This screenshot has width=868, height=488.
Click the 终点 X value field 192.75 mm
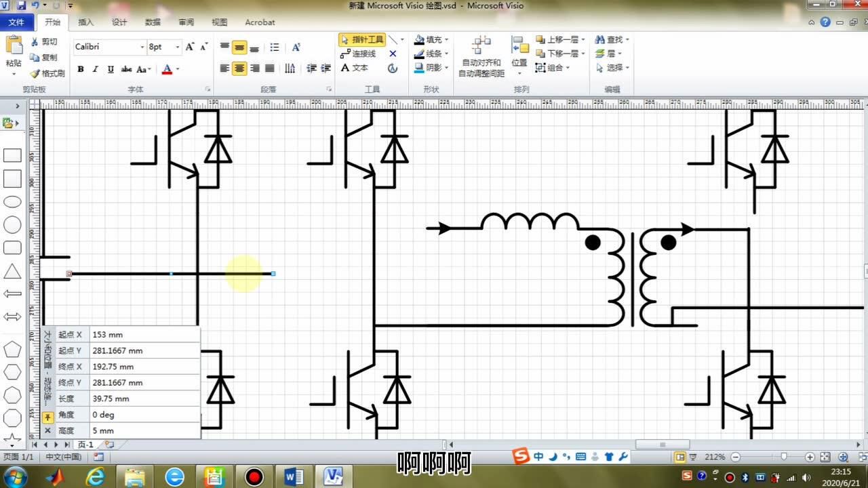tap(144, 367)
